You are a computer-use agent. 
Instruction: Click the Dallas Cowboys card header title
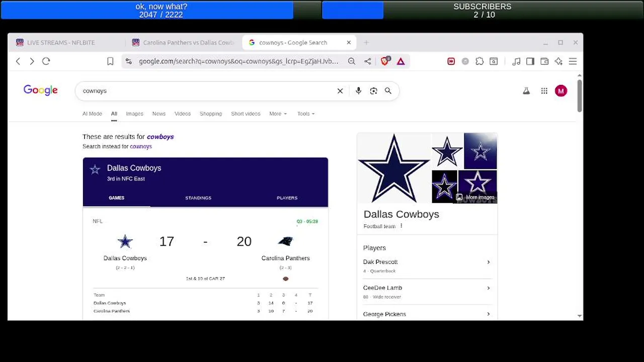pos(134,168)
